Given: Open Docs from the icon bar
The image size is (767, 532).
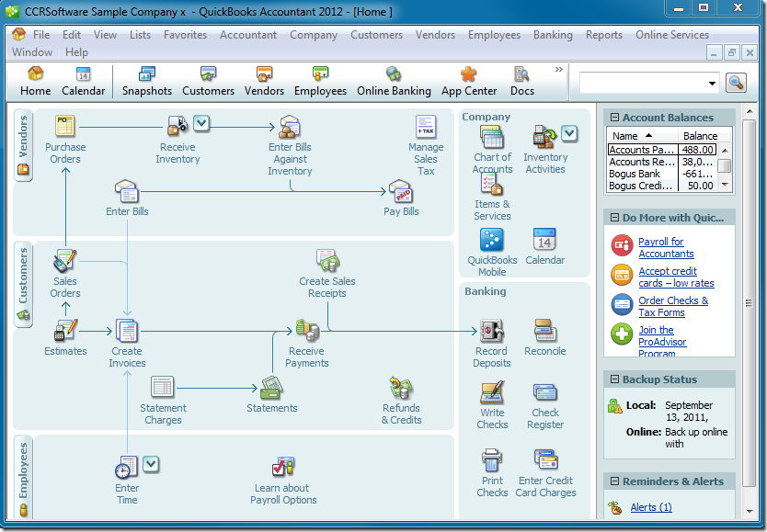Looking at the screenshot, I should click(522, 82).
